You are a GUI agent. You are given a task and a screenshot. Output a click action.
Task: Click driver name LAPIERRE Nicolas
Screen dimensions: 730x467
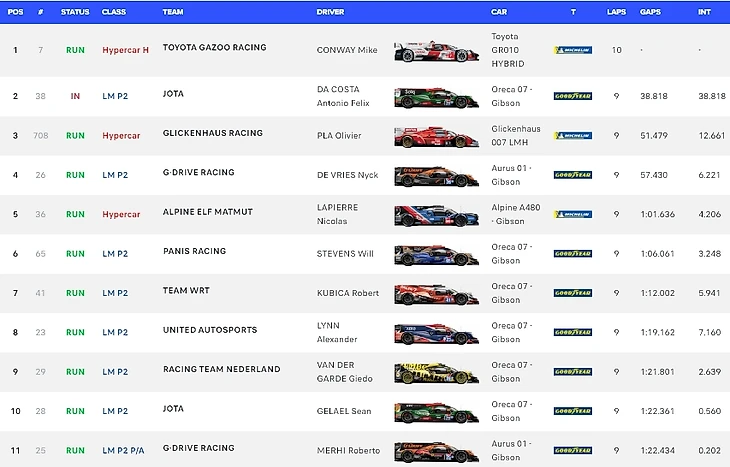[338, 214]
